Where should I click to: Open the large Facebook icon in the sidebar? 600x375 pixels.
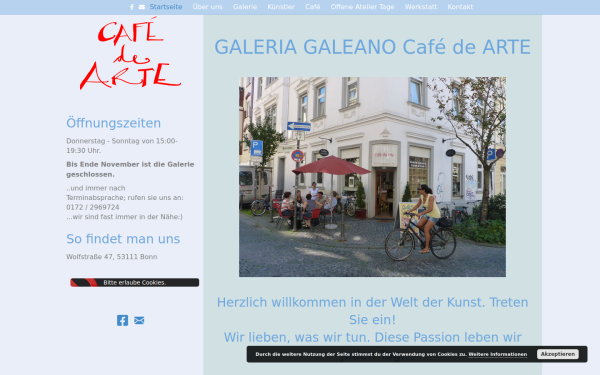tap(122, 320)
